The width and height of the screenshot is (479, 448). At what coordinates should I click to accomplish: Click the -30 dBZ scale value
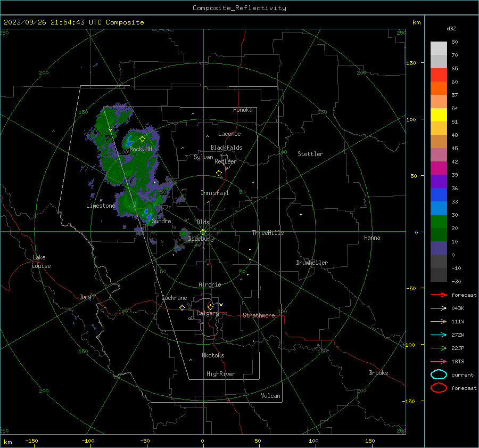[456, 281]
